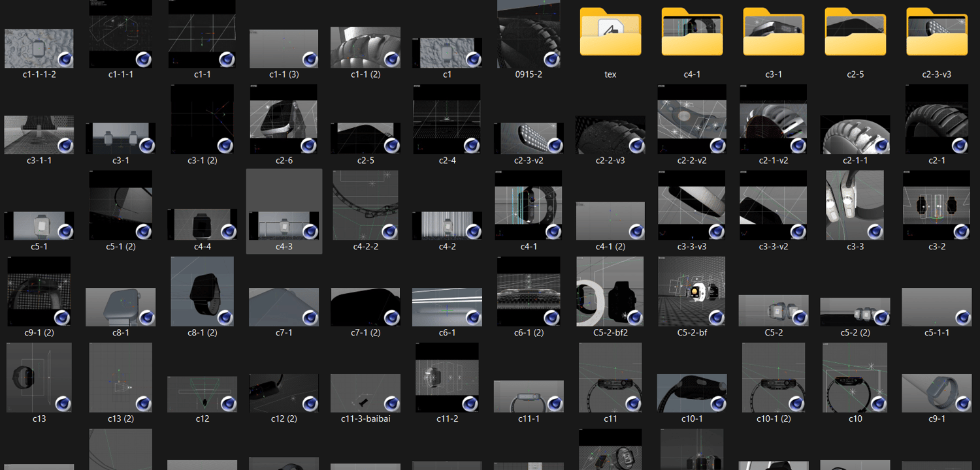The height and width of the screenshot is (470, 980).
Task: Select the c4-2-2 thumbnail
Action: 365,206
